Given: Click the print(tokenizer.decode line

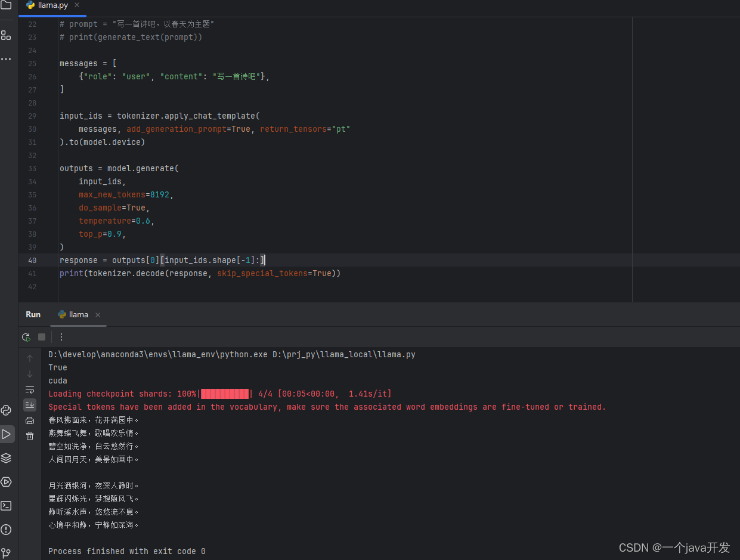Looking at the screenshot, I should coord(200,273).
